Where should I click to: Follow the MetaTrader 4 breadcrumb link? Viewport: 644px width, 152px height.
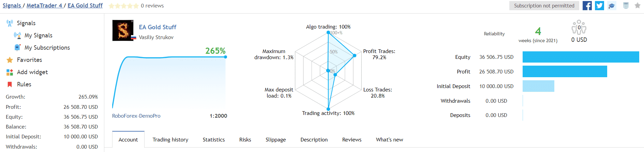tap(44, 5)
